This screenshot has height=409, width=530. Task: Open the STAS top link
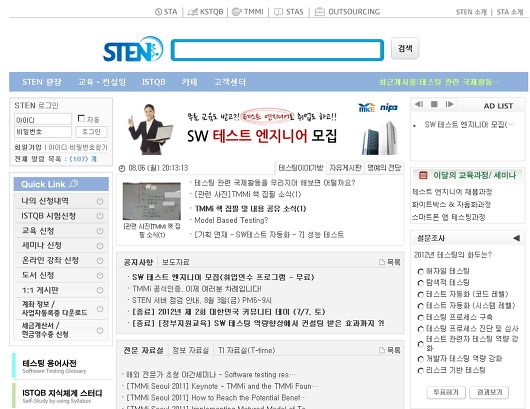click(289, 12)
